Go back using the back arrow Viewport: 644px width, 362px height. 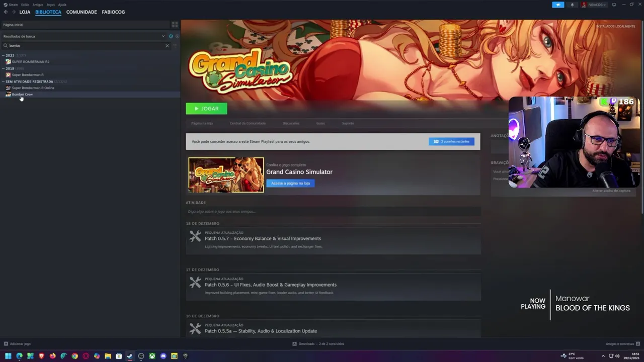pos(6,12)
